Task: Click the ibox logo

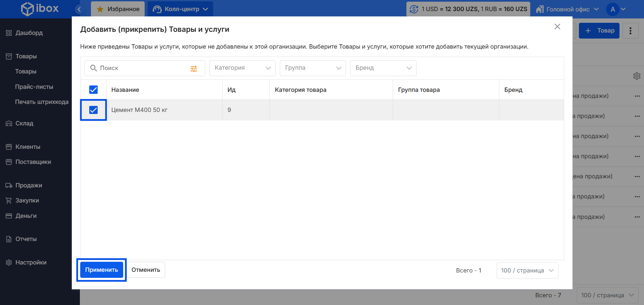Action: pyautogui.click(x=40, y=9)
